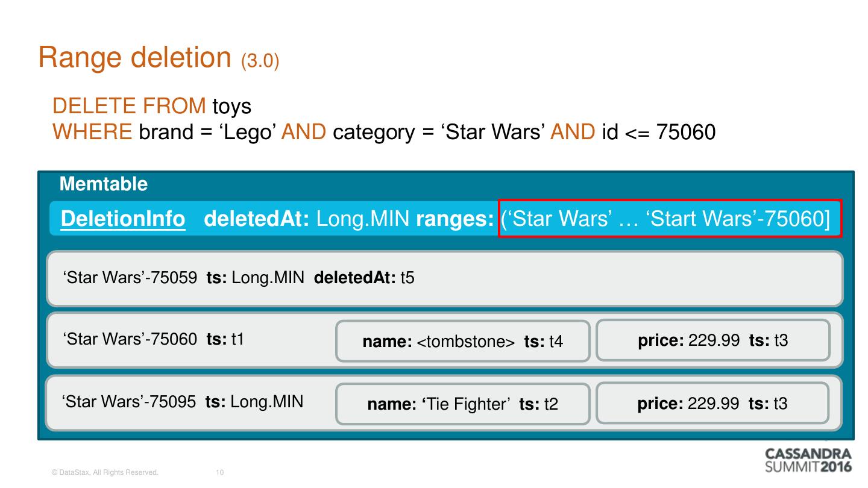Select the 'Star Wars'-75060 row label

pyautogui.click(x=130, y=340)
